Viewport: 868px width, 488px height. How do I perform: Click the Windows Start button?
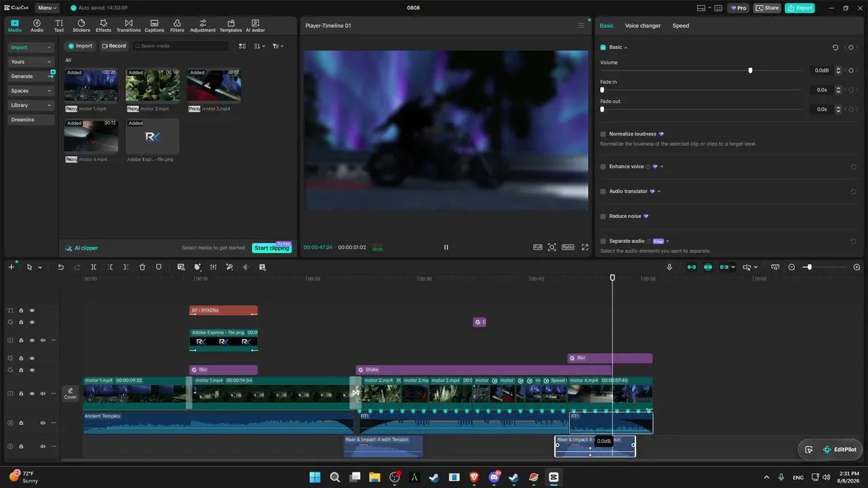(x=315, y=477)
